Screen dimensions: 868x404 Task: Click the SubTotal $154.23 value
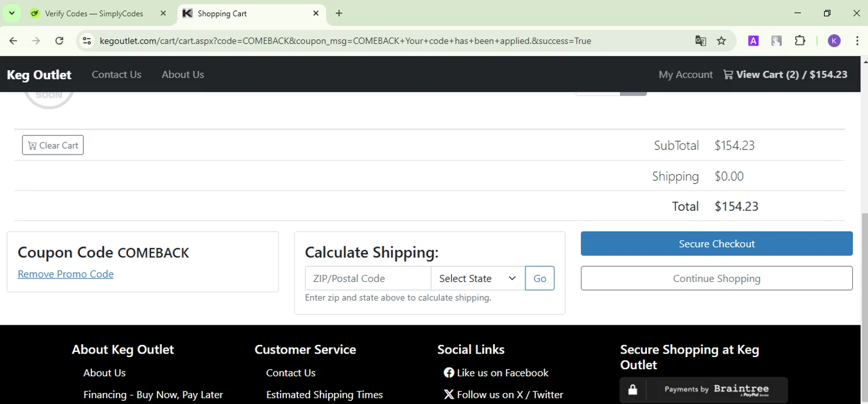(734, 146)
